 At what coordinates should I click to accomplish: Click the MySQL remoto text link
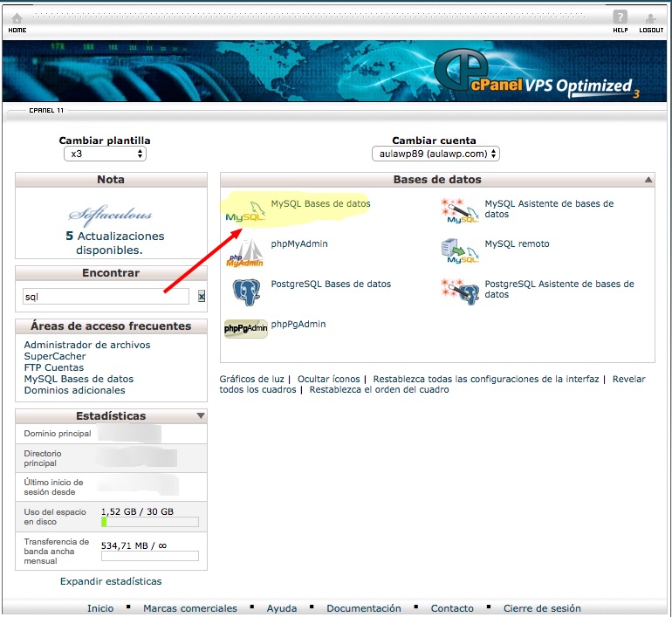click(x=517, y=243)
